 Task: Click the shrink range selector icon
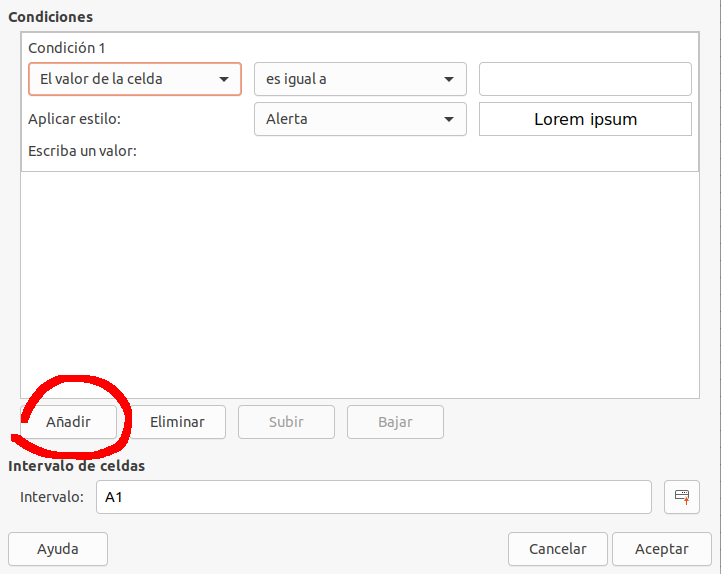[x=681, y=497]
